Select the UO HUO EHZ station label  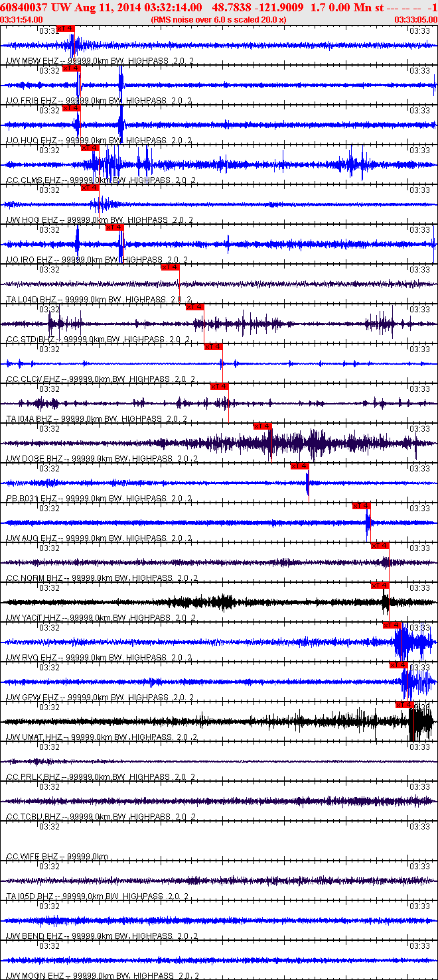tap(100, 140)
